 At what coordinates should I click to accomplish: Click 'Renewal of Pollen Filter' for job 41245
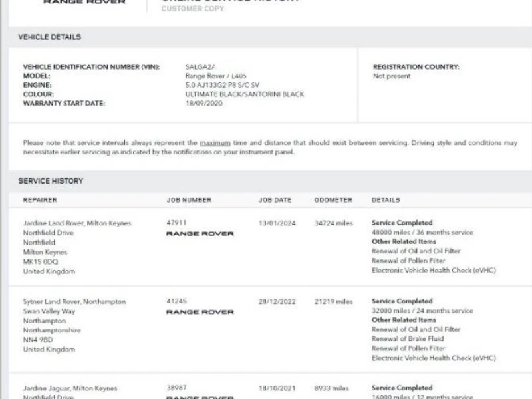[408, 348]
